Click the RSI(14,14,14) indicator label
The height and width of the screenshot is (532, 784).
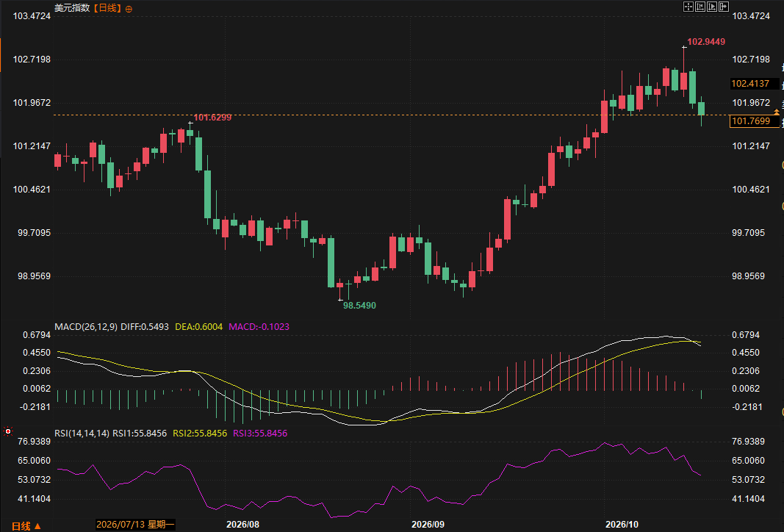tap(82, 433)
